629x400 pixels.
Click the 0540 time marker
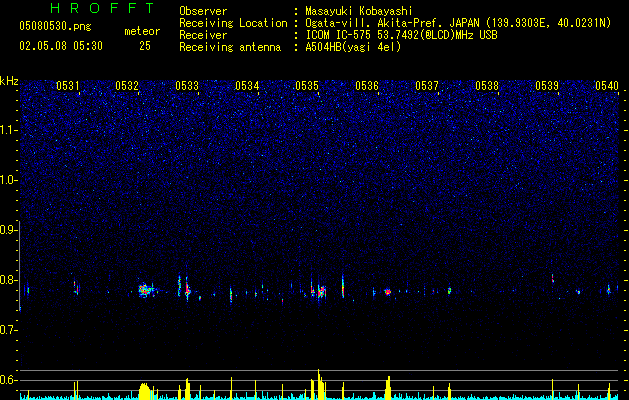pyautogui.click(x=607, y=86)
